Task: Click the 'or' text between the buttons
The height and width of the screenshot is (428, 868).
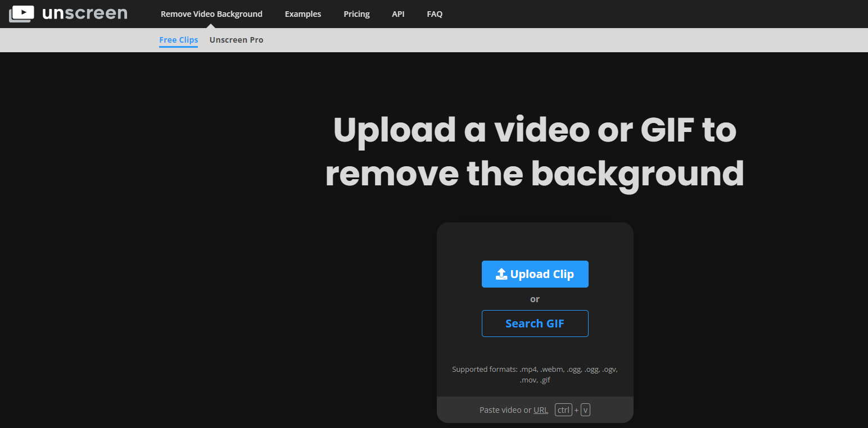Action: 535,299
